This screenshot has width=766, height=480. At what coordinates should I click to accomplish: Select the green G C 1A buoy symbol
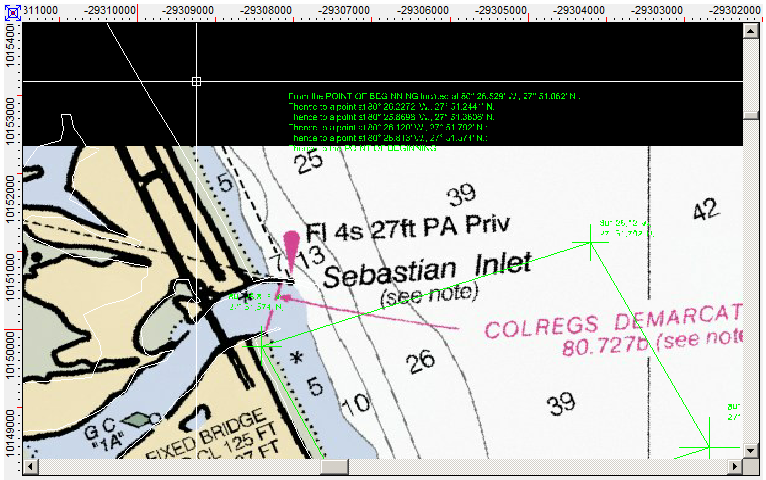(140, 419)
